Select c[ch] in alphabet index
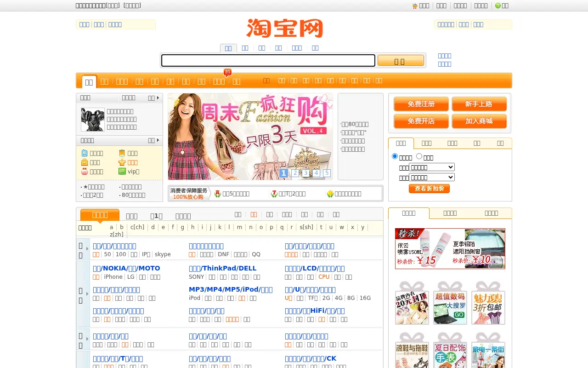The width and height of the screenshot is (588, 368). [137, 227]
